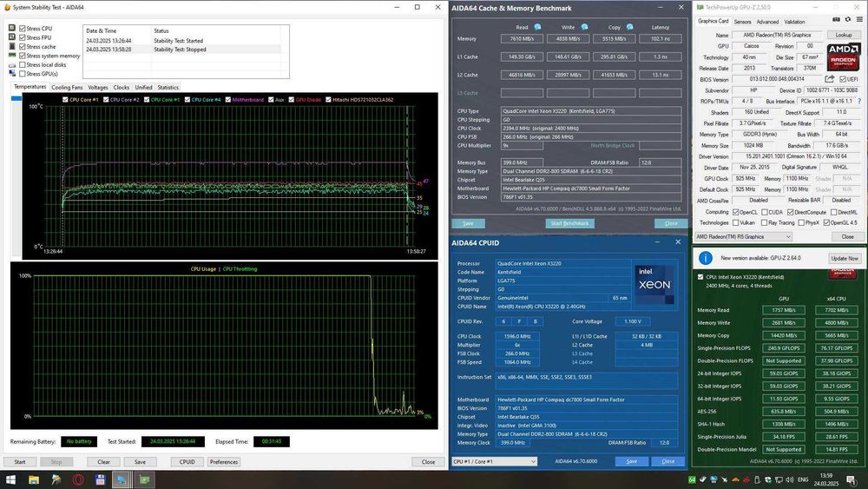Click the Start Benchmark button
This screenshot has width=868, height=489.
tap(569, 223)
